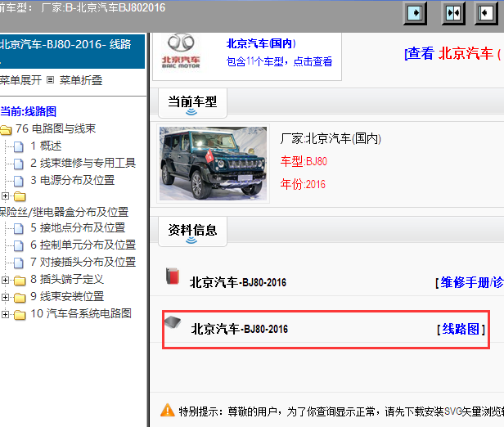Open the 线路图 link
Image resolution: width=504 pixels, height=427 pixels.
461,329
